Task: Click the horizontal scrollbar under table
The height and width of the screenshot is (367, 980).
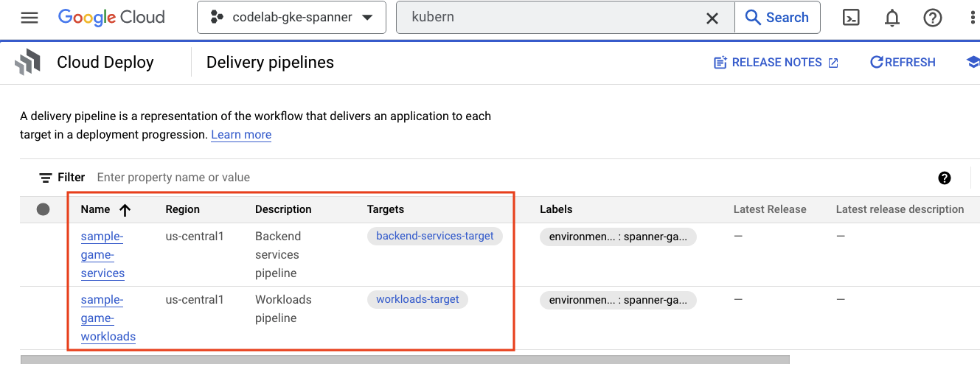Action: [404, 360]
